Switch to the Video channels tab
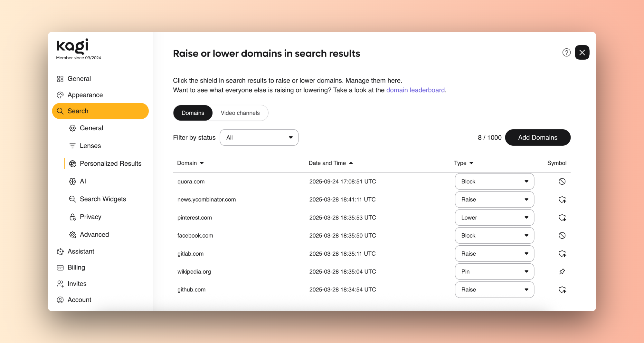 click(240, 113)
